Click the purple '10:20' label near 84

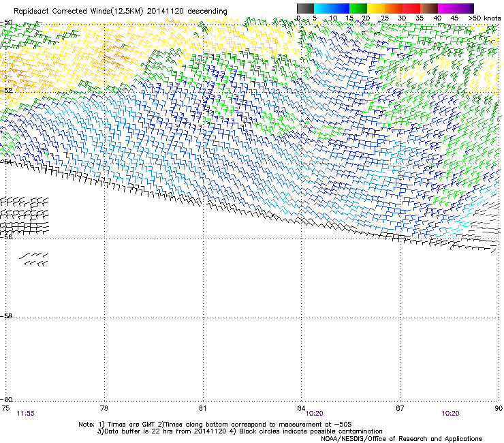coord(314,414)
